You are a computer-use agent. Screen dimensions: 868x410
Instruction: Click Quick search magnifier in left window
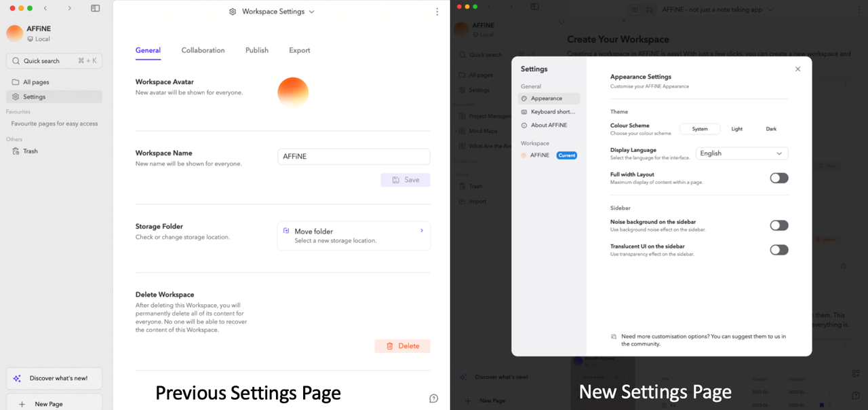[x=16, y=60]
